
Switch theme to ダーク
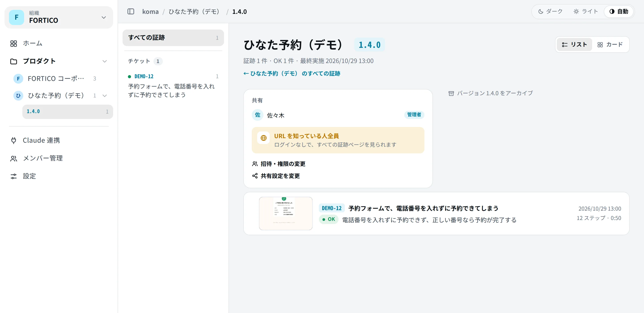(550, 11)
